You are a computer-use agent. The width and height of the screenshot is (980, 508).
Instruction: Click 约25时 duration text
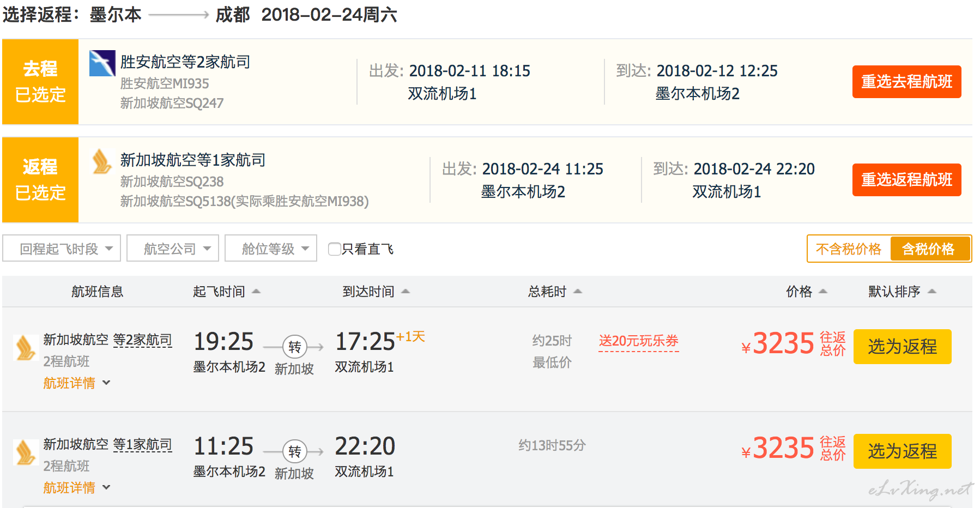click(x=552, y=341)
